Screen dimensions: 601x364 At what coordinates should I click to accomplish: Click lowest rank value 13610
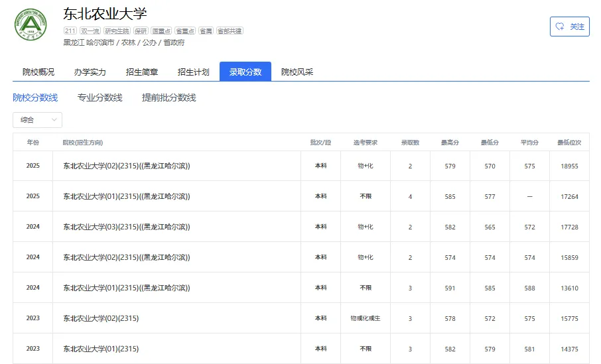[x=569, y=288]
